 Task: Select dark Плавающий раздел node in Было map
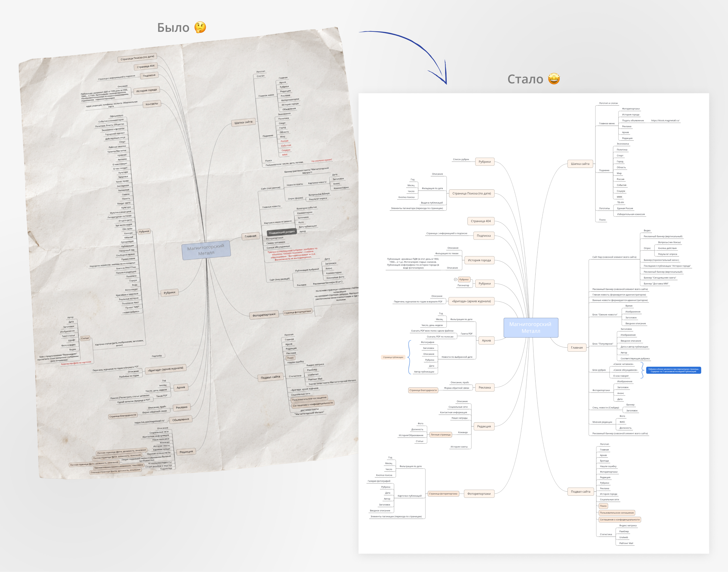(281, 232)
